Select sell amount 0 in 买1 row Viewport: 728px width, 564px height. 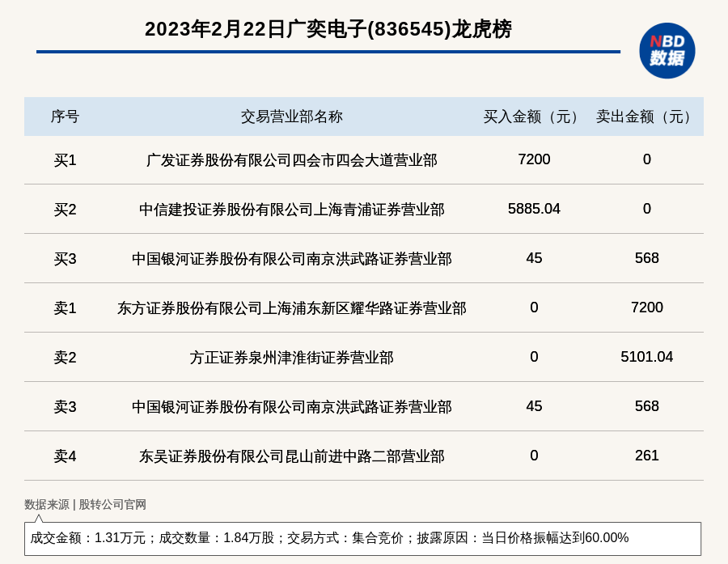click(x=647, y=159)
